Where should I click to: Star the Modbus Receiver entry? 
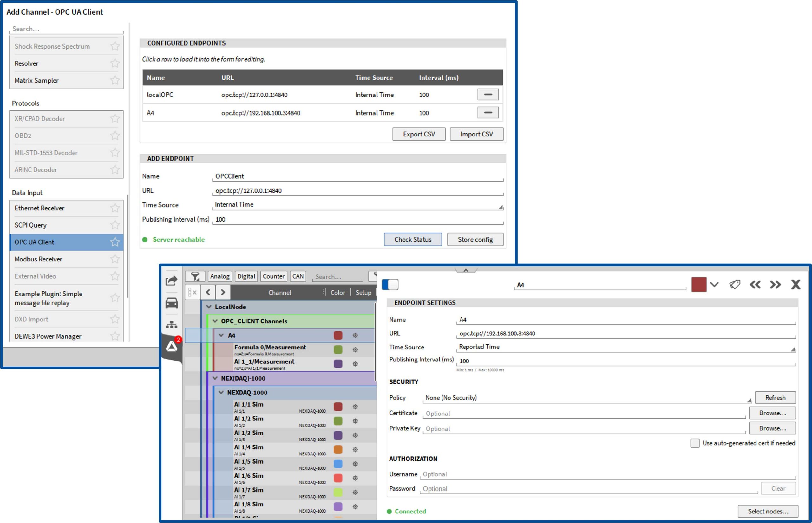click(115, 259)
